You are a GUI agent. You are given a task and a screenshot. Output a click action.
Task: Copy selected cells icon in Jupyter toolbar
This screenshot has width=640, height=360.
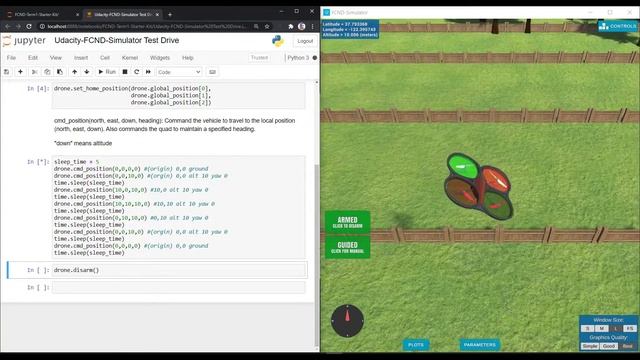point(47,72)
